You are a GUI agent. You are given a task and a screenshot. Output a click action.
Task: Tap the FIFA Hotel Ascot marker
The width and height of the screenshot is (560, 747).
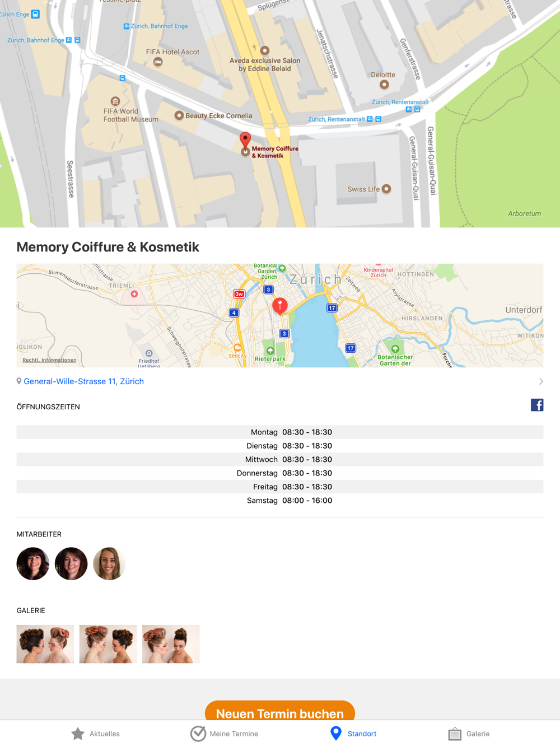pos(158,62)
